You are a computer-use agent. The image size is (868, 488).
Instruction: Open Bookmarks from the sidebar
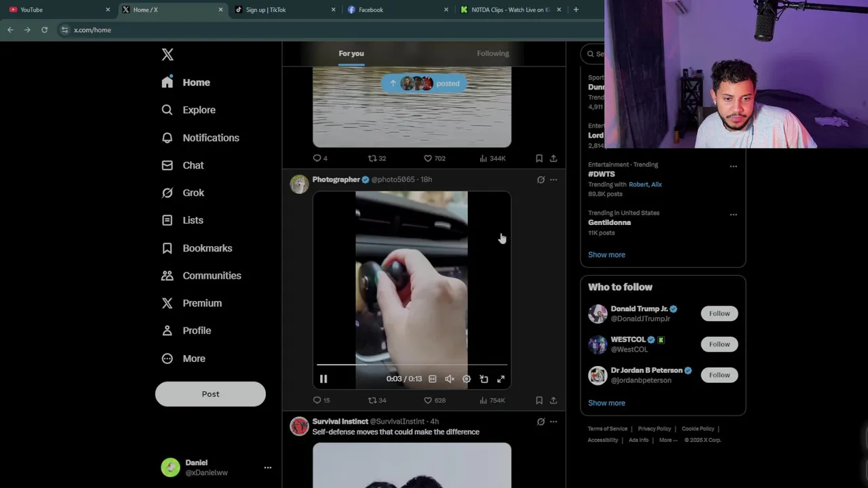point(197,248)
